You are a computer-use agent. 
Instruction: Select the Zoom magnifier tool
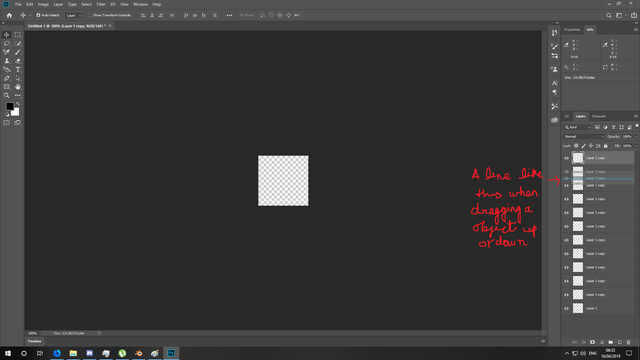tap(7, 96)
